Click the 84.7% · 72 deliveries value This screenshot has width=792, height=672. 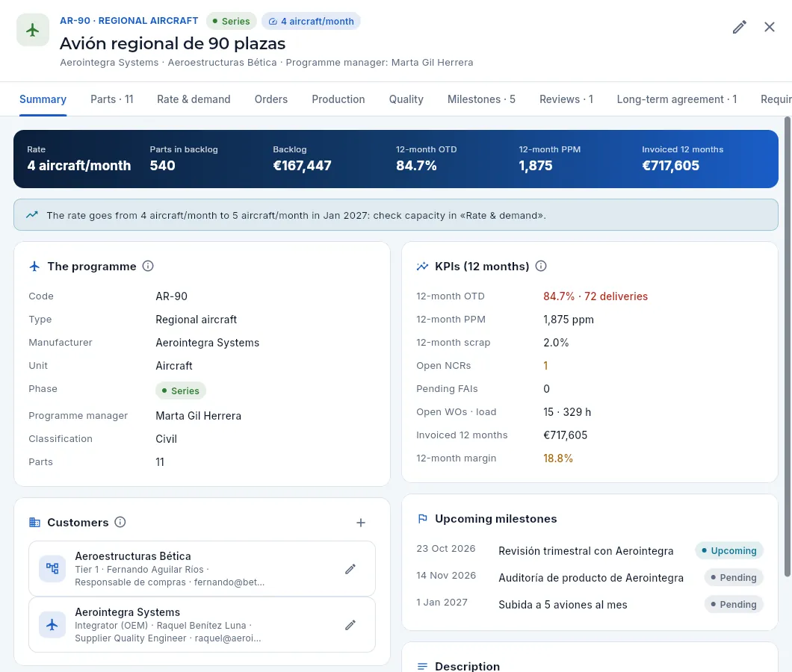point(595,296)
